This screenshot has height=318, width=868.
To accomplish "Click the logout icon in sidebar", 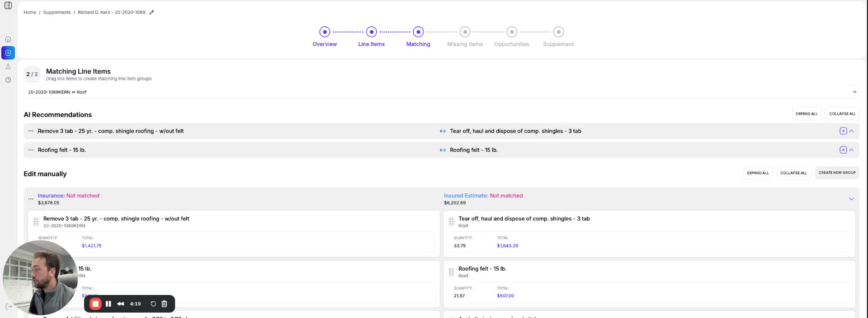I will coord(8,307).
